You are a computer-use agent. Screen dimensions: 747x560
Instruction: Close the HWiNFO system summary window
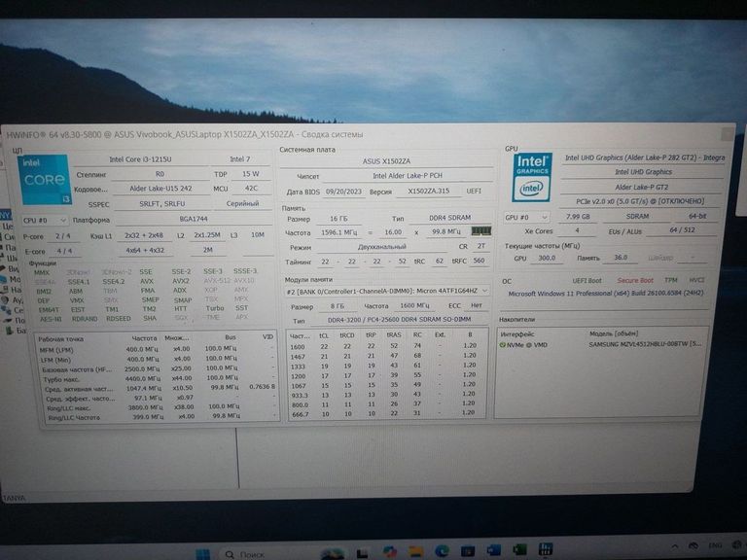[x=728, y=134]
